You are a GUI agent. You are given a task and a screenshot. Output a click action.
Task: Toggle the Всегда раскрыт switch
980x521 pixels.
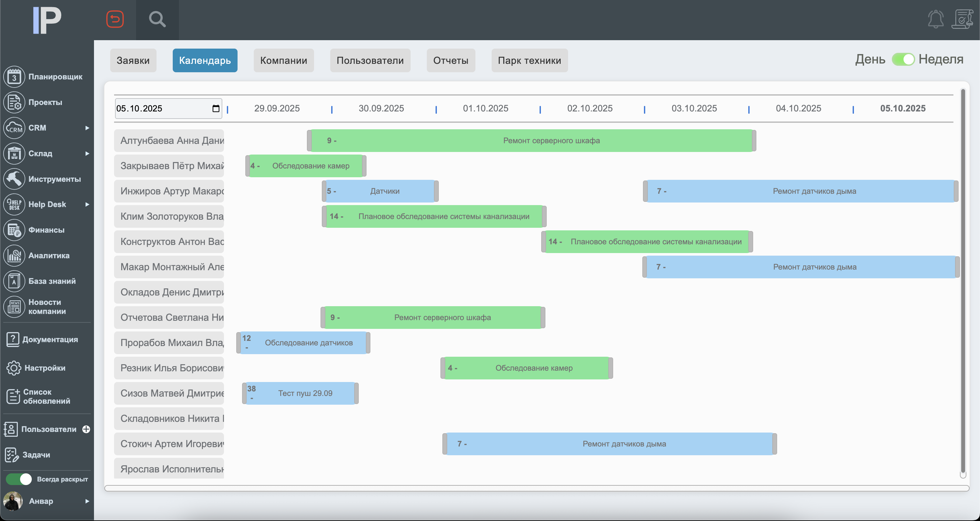[19, 479]
